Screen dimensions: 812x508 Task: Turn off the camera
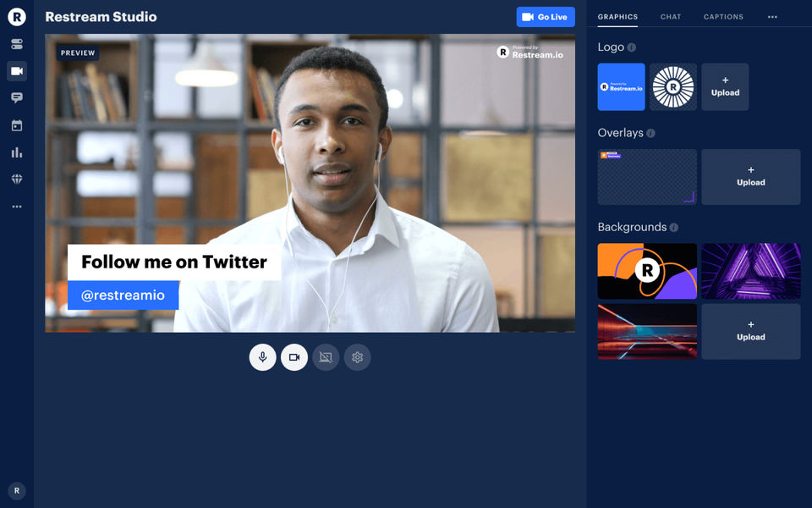pyautogui.click(x=294, y=357)
